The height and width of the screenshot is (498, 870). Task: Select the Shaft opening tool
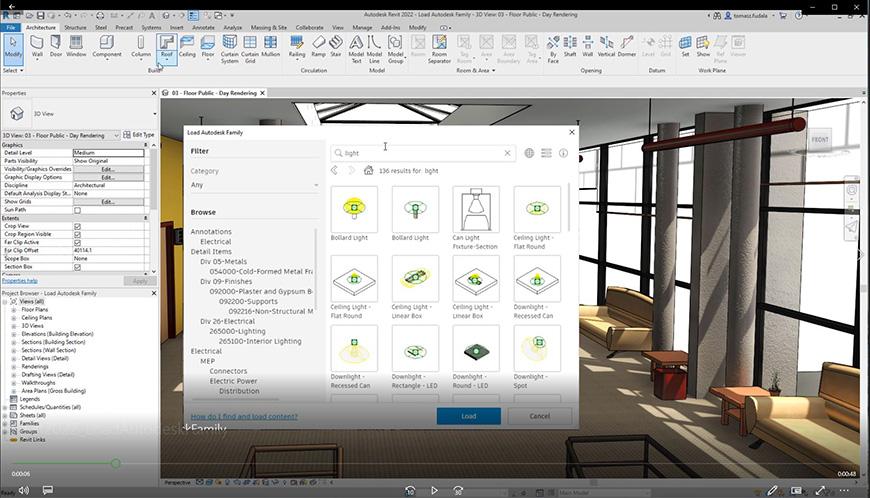(570, 47)
